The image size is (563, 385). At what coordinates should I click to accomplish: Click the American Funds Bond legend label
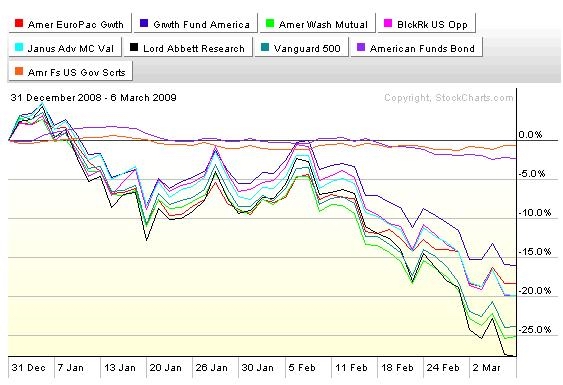[x=422, y=48]
